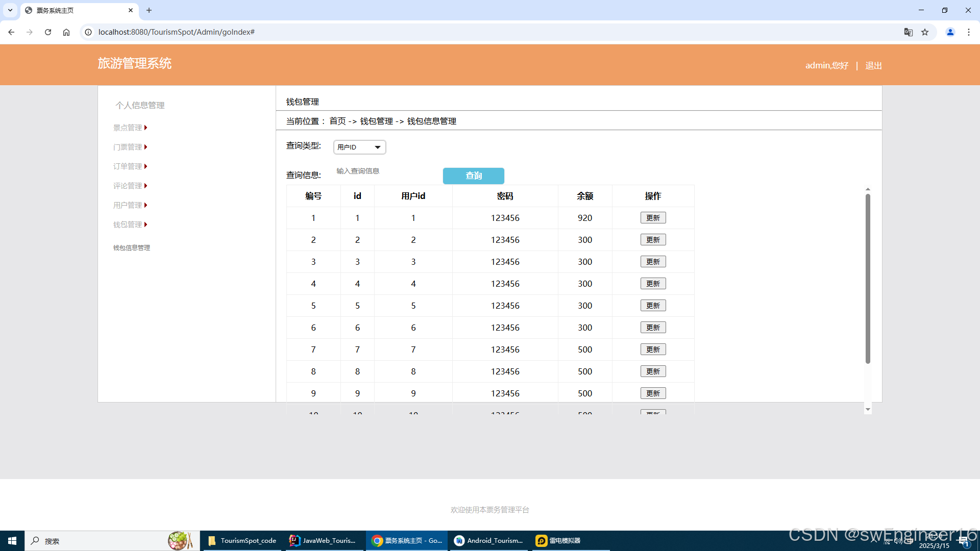Open the Windows Start menu
This screenshot has height=551, width=980.
pyautogui.click(x=12, y=541)
